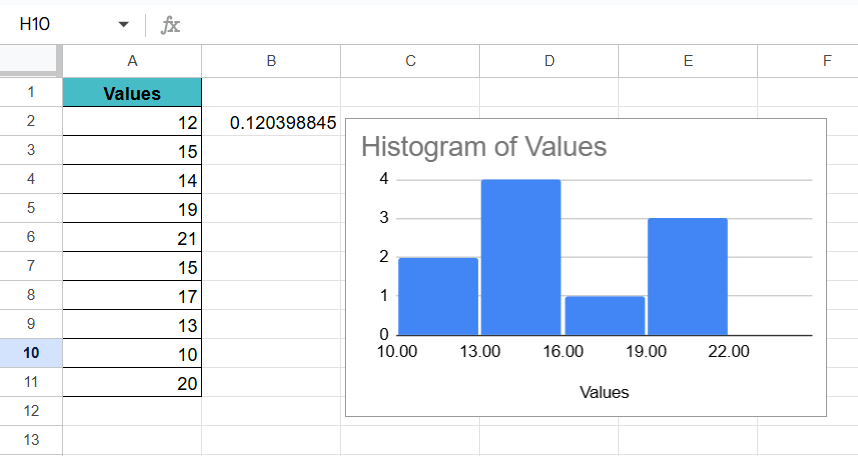
Task: Click the 13.00 x-axis label
Action: (x=480, y=351)
